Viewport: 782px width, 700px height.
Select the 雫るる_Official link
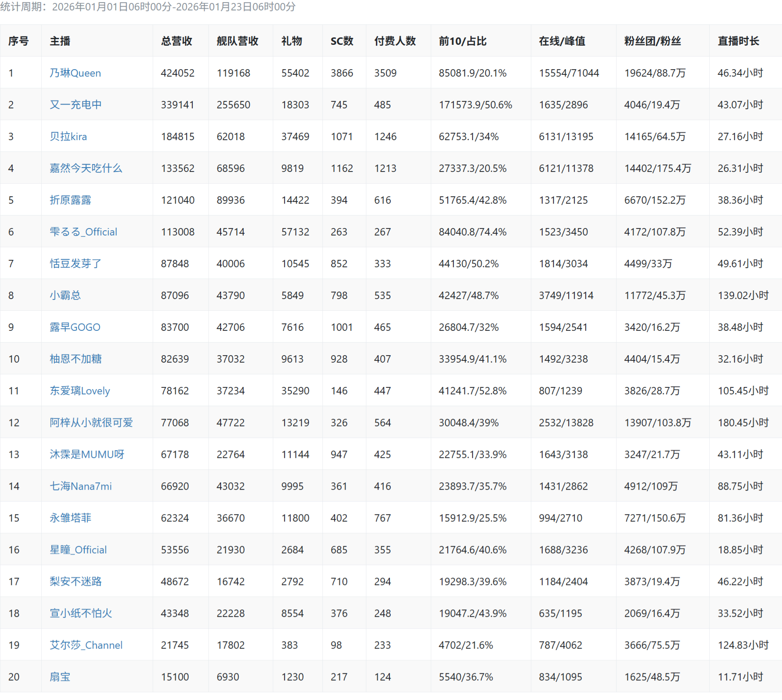pos(83,232)
